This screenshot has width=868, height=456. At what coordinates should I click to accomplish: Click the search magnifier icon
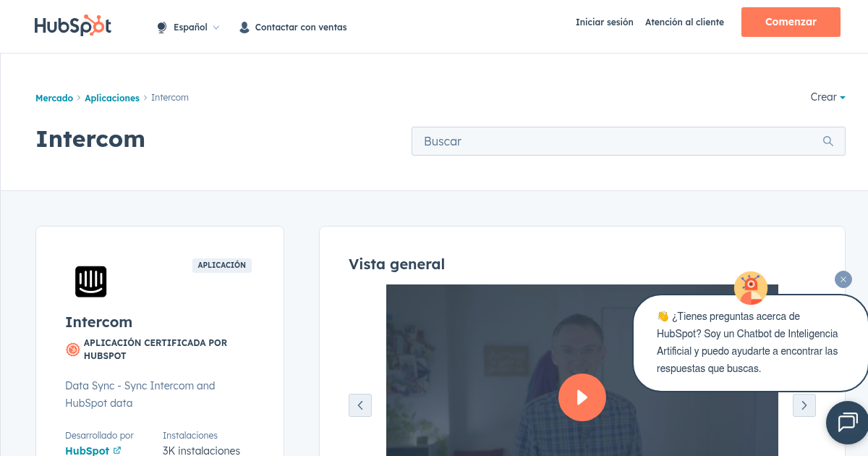coord(827,141)
